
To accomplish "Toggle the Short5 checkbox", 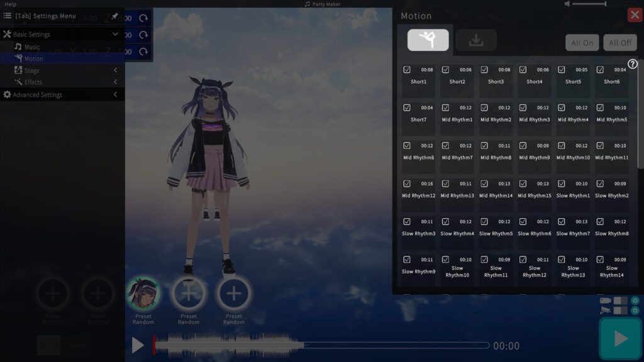I will [x=562, y=69].
